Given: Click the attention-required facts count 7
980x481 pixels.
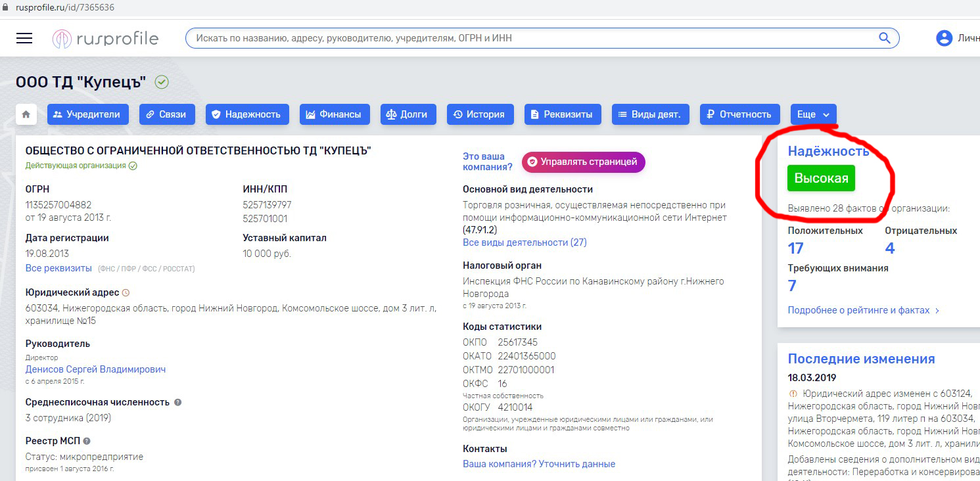Looking at the screenshot, I should [x=792, y=285].
